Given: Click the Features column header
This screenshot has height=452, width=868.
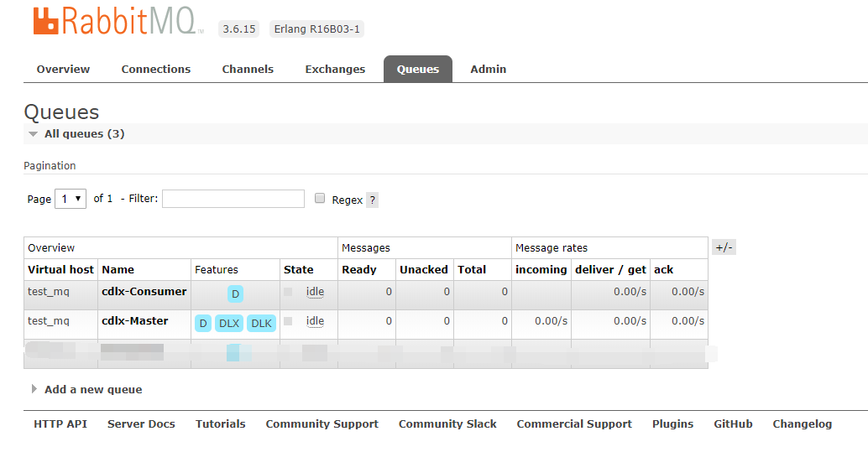Looking at the screenshot, I should click(x=217, y=269).
